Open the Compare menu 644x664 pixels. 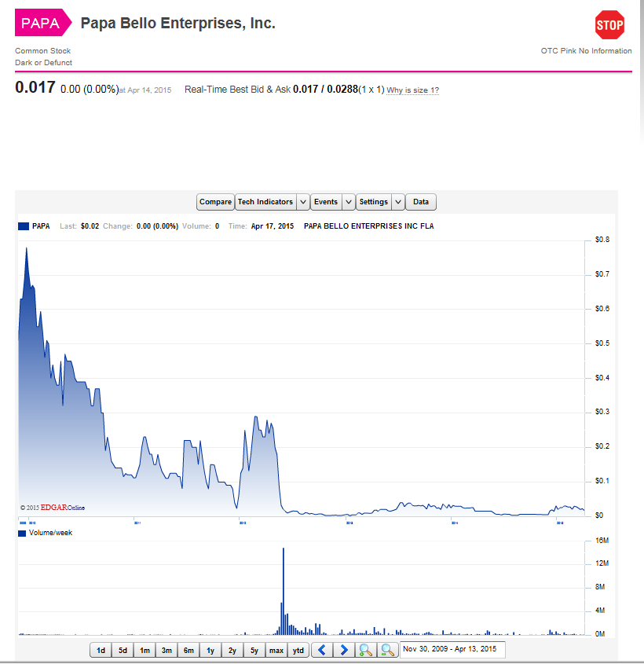[215, 202]
